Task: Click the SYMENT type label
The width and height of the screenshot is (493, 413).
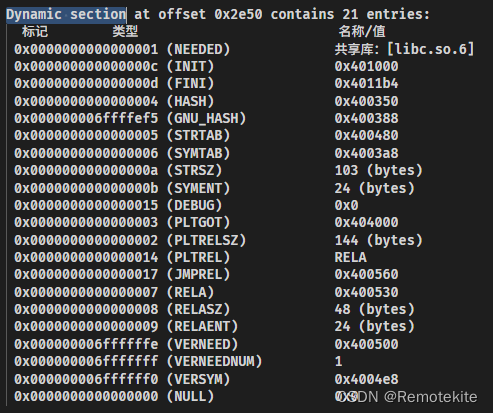Action: tap(198, 188)
